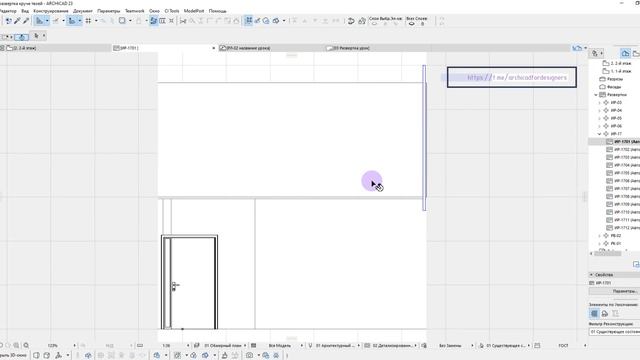The height and width of the screenshot is (360, 640).
Task: Select ИР-1712 in Navigator tree
Action: coord(623,228)
